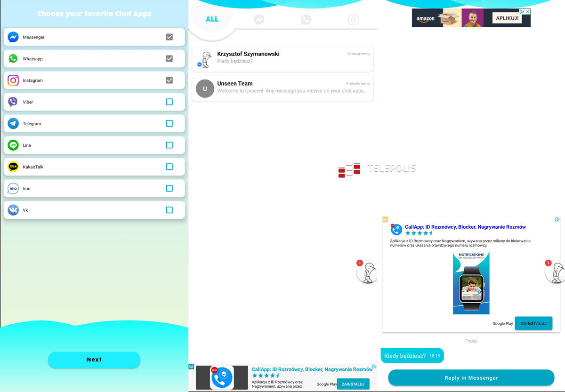Viewport: 565px width, 392px height.
Task: Tap the Vk app icon
Action: (13, 210)
